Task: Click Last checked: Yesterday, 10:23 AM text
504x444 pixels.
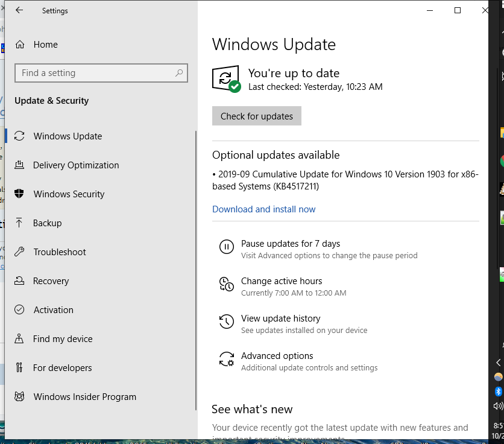Action: click(x=315, y=87)
